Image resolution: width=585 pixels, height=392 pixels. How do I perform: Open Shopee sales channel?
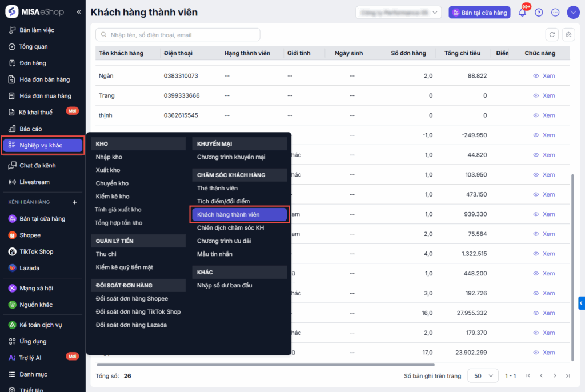(x=30, y=235)
